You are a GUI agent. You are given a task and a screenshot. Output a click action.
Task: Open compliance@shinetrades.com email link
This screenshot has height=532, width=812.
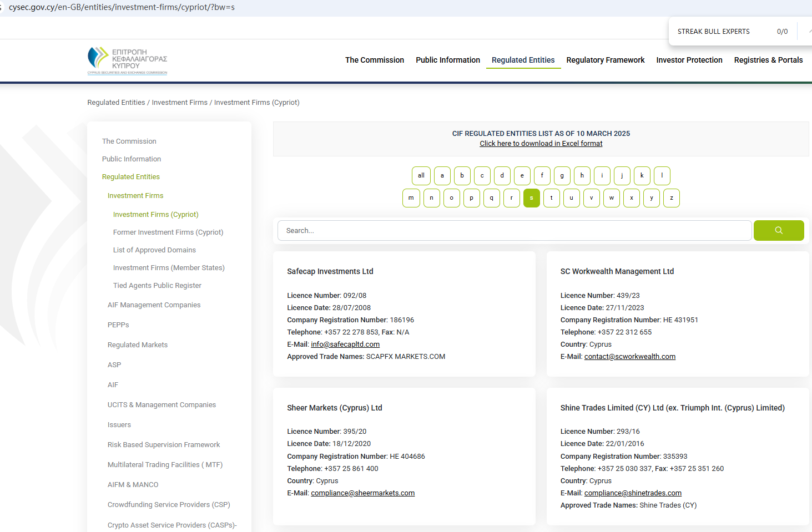tap(633, 493)
